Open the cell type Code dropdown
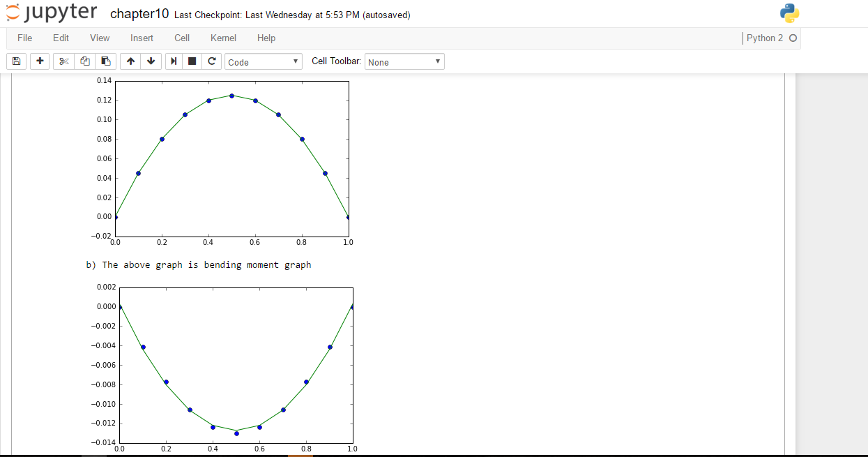868x457 pixels. coord(264,62)
